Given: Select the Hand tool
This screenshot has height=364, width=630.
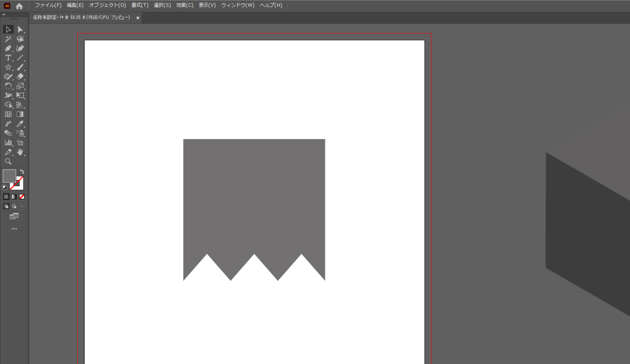Looking at the screenshot, I should pyautogui.click(x=20, y=152).
